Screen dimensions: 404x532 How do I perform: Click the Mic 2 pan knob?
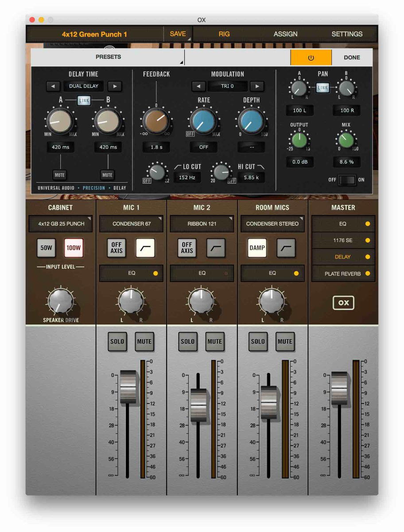click(x=202, y=301)
